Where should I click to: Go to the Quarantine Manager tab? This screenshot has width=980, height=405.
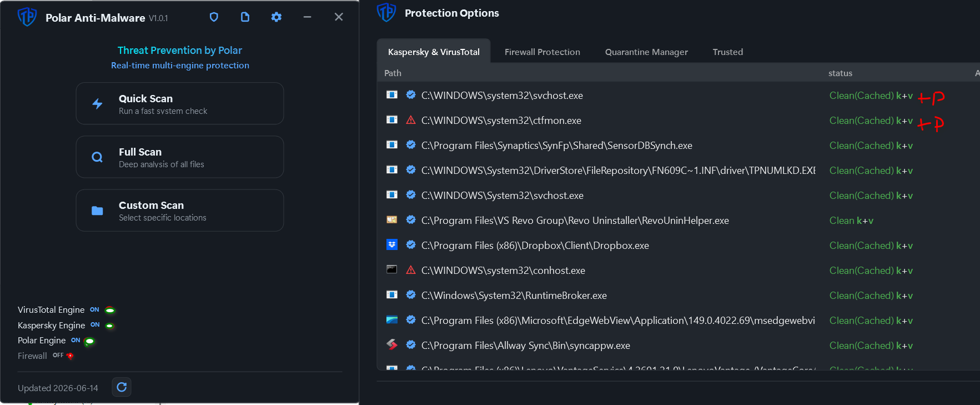(646, 52)
